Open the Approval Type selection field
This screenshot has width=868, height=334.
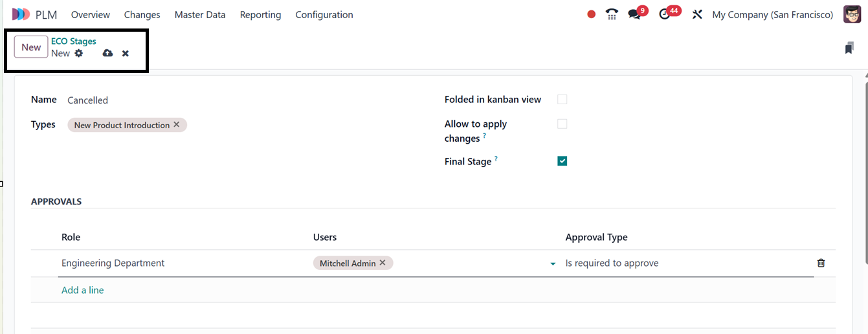(x=686, y=263)
